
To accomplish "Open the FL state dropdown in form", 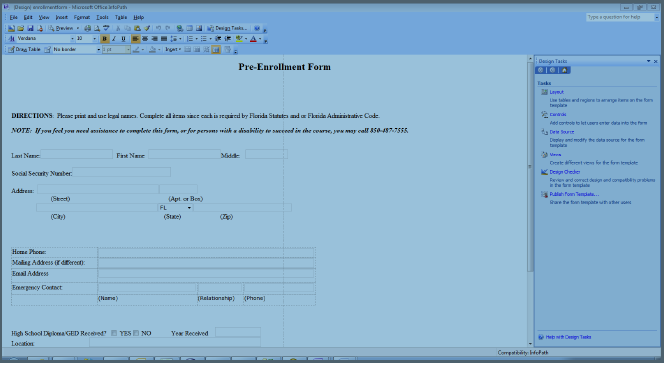I will point(189,208).
